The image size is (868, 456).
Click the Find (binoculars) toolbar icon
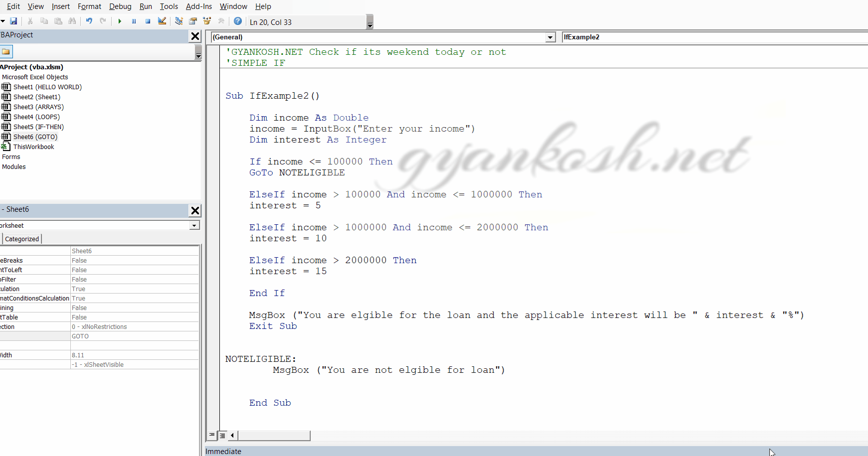72,21
